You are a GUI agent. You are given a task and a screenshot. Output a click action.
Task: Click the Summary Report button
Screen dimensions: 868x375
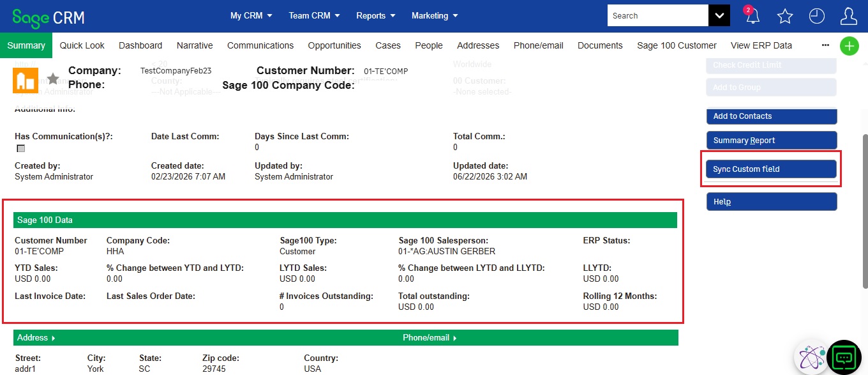(772, 141)
